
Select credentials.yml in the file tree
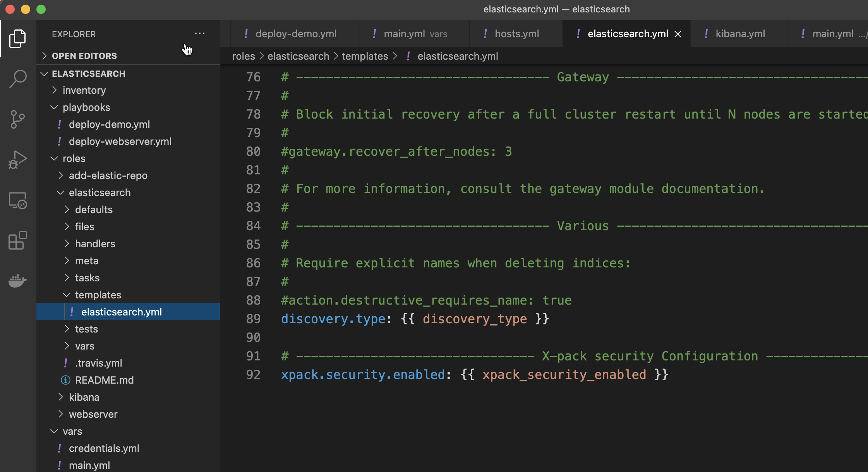(104, 448)
